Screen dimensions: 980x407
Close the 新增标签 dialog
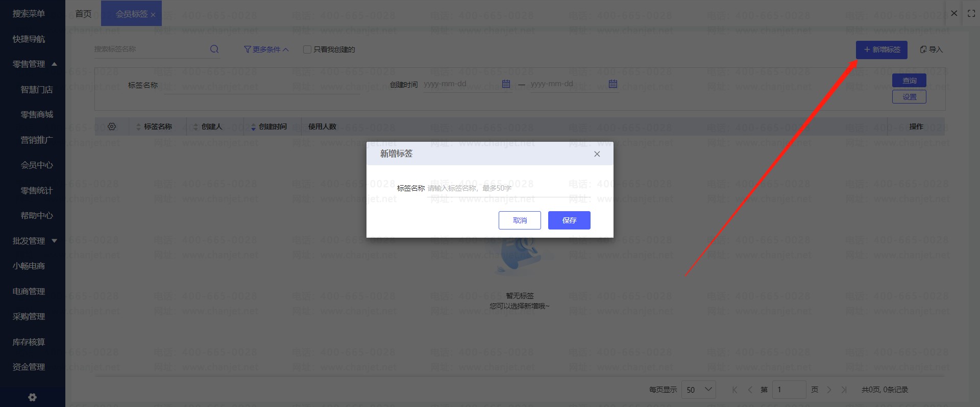[x=597, y=154]
